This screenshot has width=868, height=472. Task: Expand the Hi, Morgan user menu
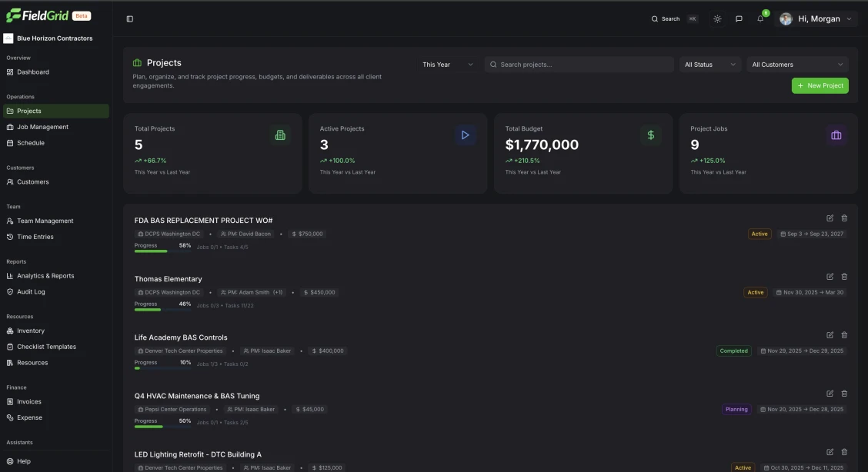[817, 18]
